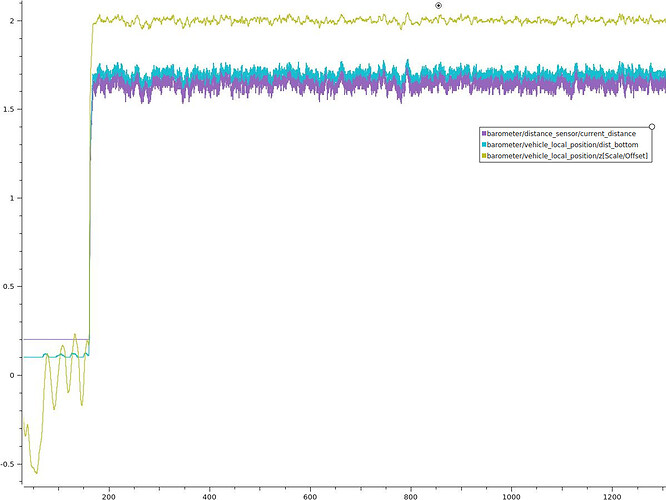
Task: Click the yellow vehicle_local_position/z legend swatch
Action: [x=484, y=156]
